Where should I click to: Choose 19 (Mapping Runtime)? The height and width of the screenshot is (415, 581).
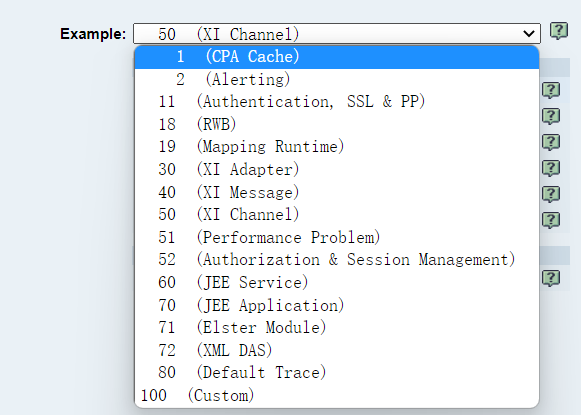[337, 147]
